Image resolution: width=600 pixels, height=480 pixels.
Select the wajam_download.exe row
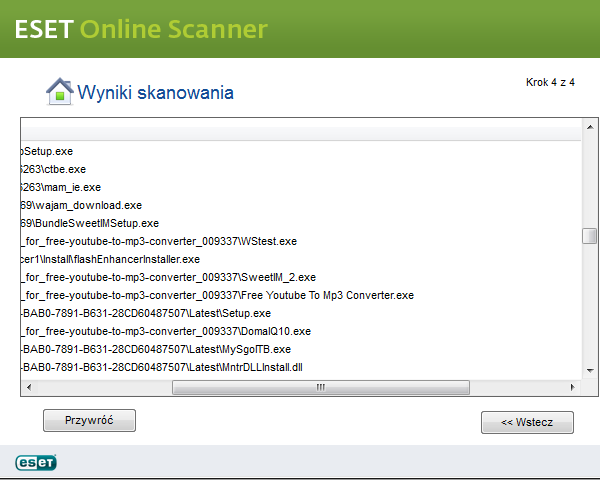(302, 205)
